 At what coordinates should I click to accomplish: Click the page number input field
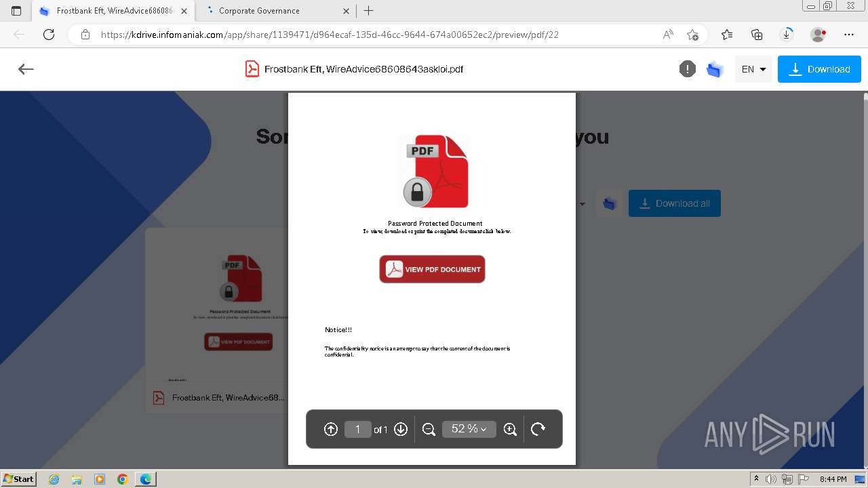[357, 429]
